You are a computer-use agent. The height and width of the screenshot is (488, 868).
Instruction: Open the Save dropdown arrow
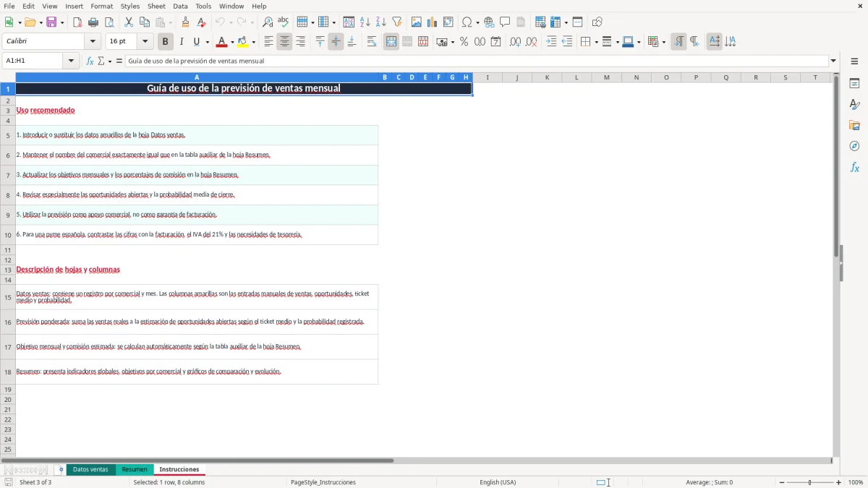click(x=61, y=22)
